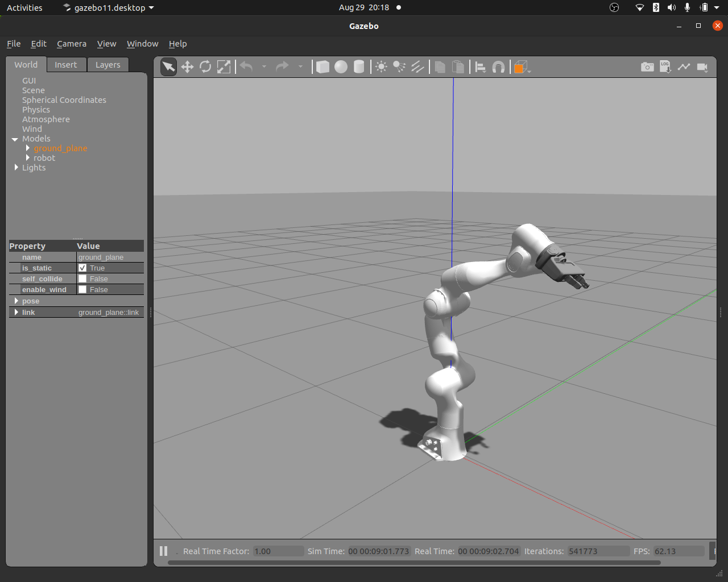The width and height of the screenshot is (728, 582).
Task: Pause the simulation
Action: [x=164, y=551]
